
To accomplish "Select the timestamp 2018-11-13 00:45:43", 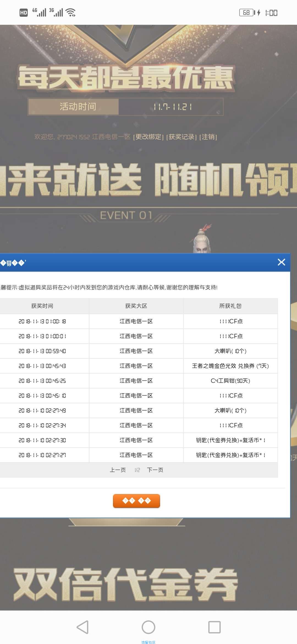I will pos(42,366).
